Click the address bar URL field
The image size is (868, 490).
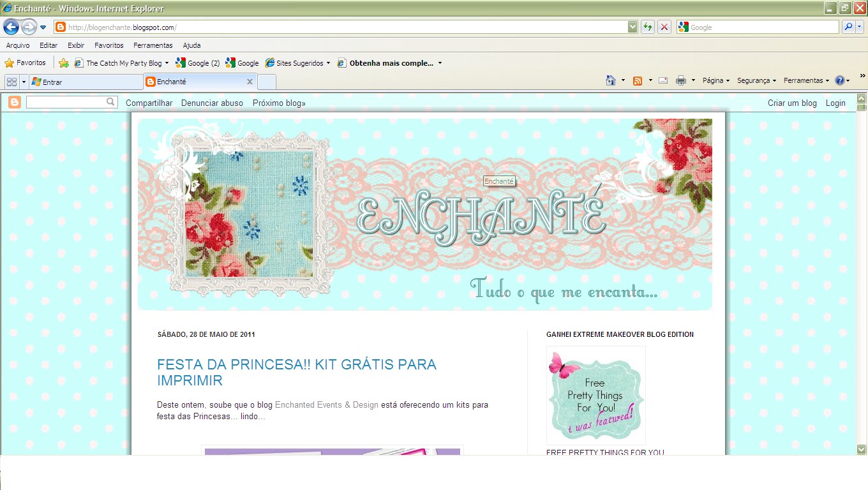point(340,27)
